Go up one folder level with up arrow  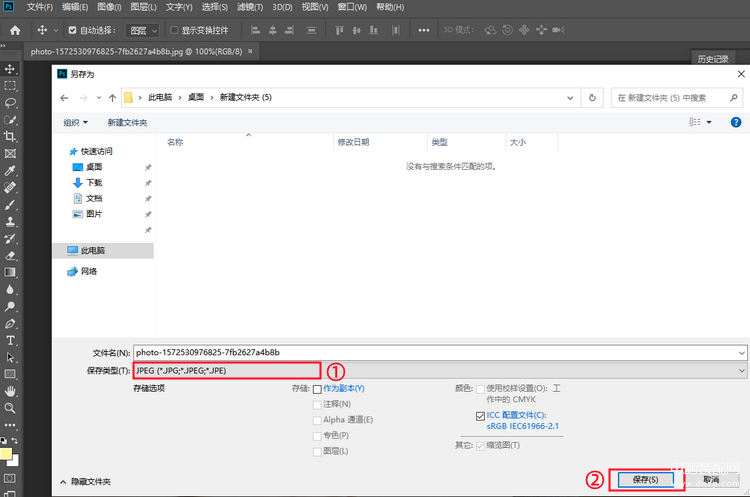(x=112, y=98)
